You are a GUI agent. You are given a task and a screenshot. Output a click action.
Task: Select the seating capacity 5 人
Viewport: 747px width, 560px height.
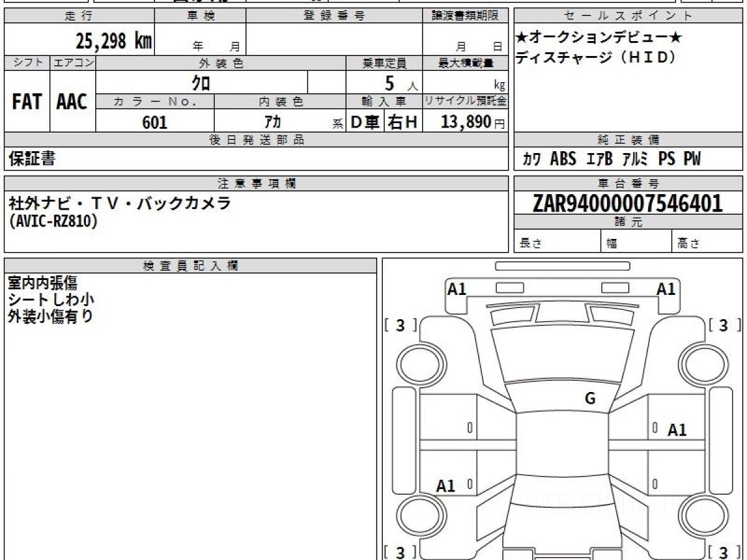click(x=400, y=83)
